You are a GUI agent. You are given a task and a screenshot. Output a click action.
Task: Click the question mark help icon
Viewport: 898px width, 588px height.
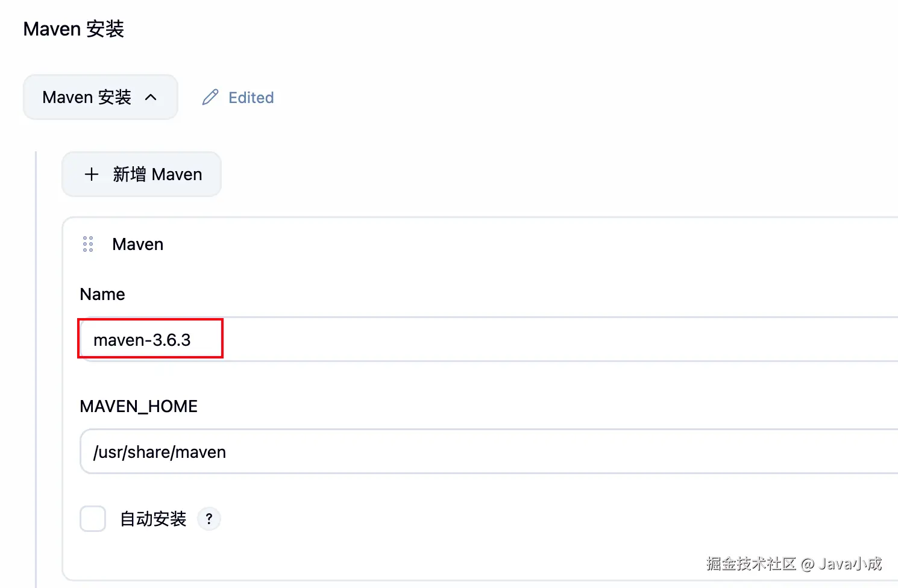(x=209, y=518)
